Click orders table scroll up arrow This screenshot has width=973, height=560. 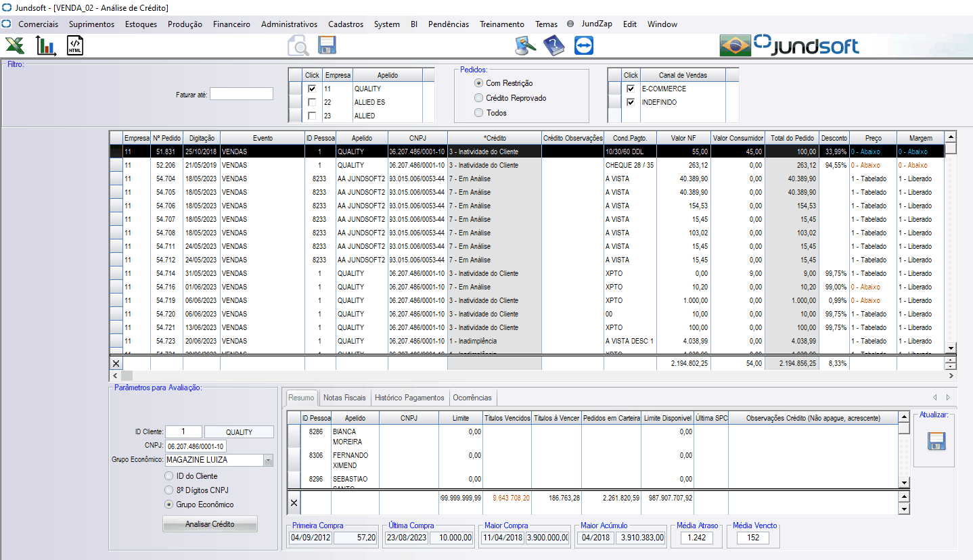951,137
